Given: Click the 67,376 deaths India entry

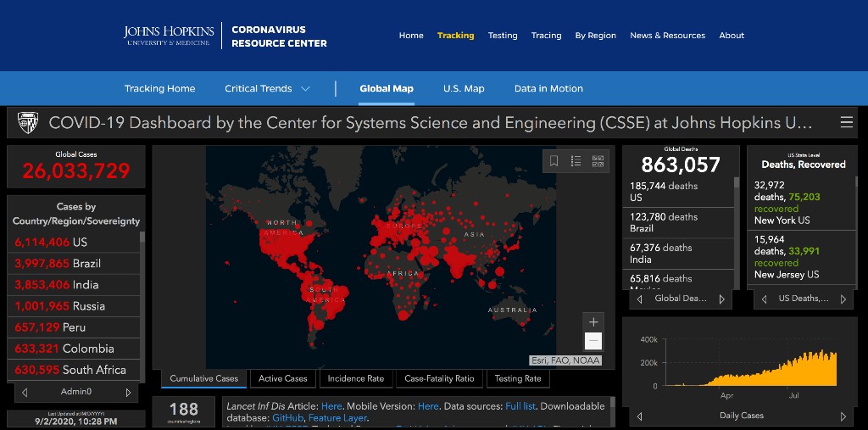Looking at the screenshot, I should point(678,254).
